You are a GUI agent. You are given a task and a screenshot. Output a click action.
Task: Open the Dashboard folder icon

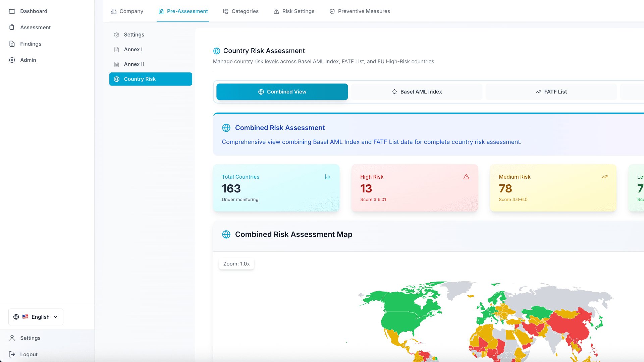click(12, 11)
